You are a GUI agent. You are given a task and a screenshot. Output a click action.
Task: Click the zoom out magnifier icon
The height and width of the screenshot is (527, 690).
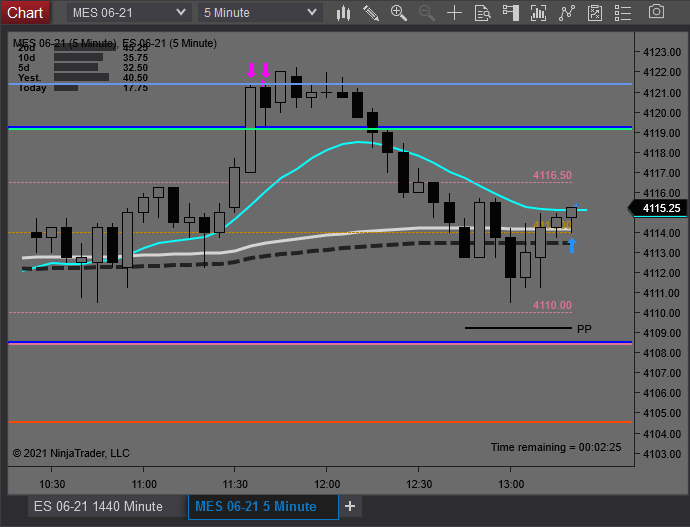[426, 13]
